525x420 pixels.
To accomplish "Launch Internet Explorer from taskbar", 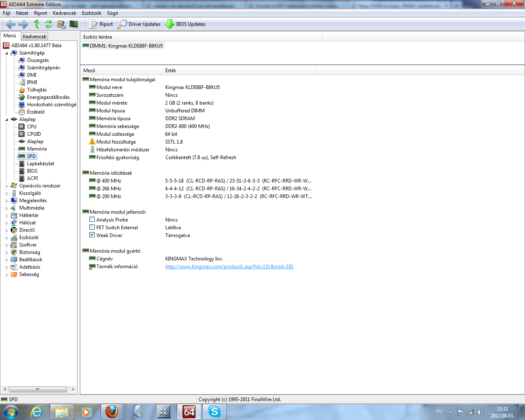I will pos(37,411).
